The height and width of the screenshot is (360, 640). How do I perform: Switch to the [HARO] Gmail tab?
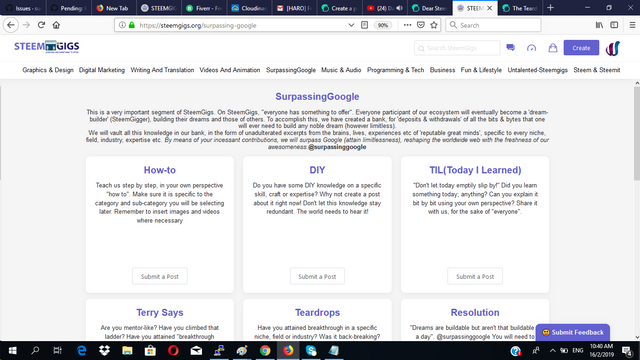coord(294,8)
